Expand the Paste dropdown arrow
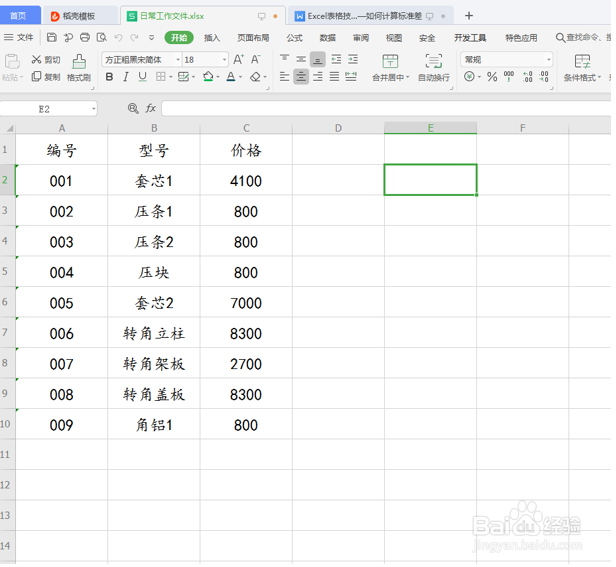This screenshot has height=567, width=616. 21,77
